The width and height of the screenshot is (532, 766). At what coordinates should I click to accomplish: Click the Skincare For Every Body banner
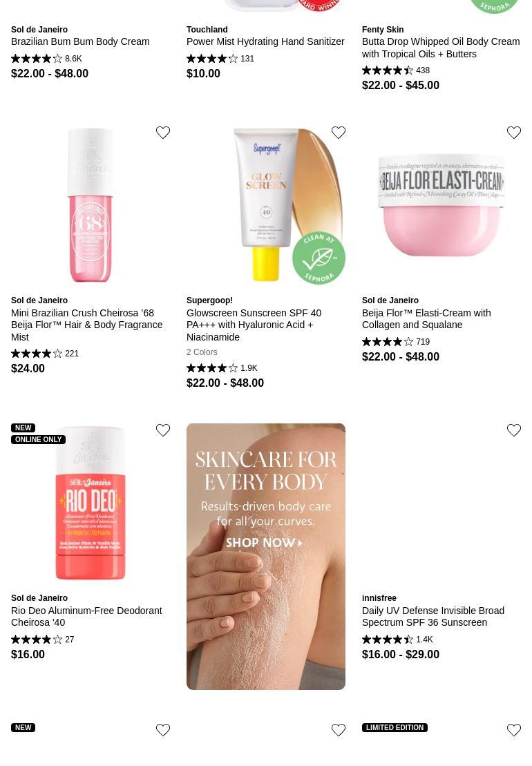pyautogui.click(x=266, y=557)
